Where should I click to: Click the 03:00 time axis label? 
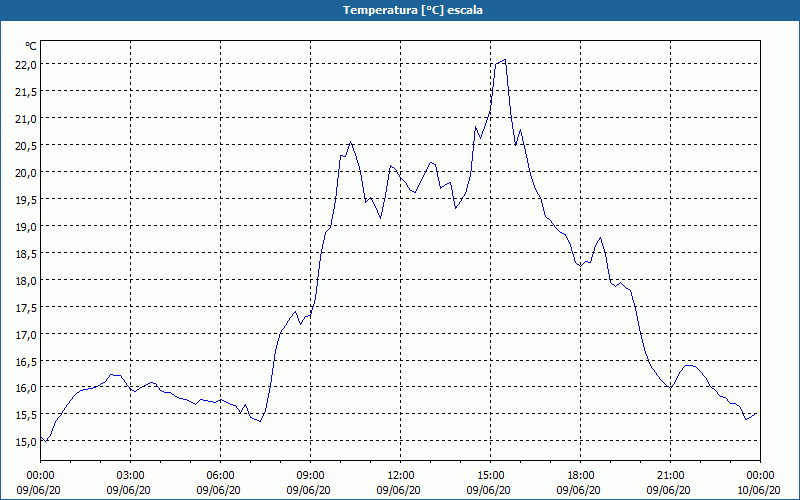[131, 476]
